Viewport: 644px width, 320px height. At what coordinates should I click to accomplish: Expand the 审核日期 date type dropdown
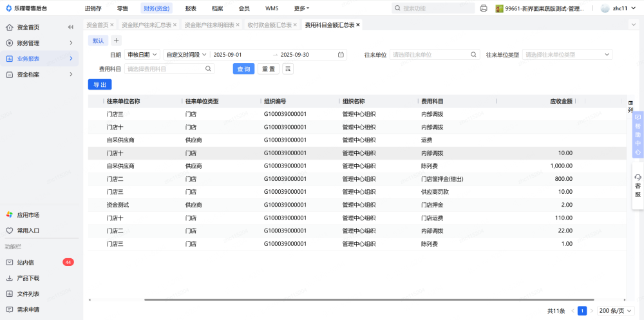pos(141,55)
